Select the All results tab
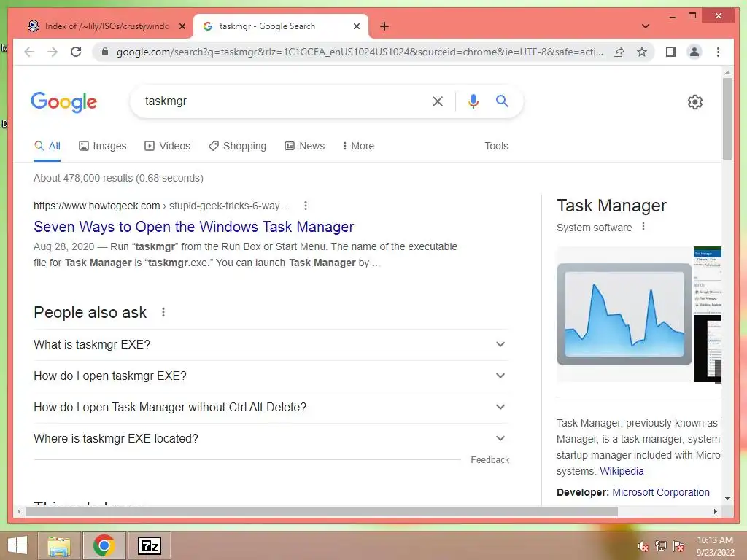The height and width of the screenshot is (560, 747). coord(47,146)
